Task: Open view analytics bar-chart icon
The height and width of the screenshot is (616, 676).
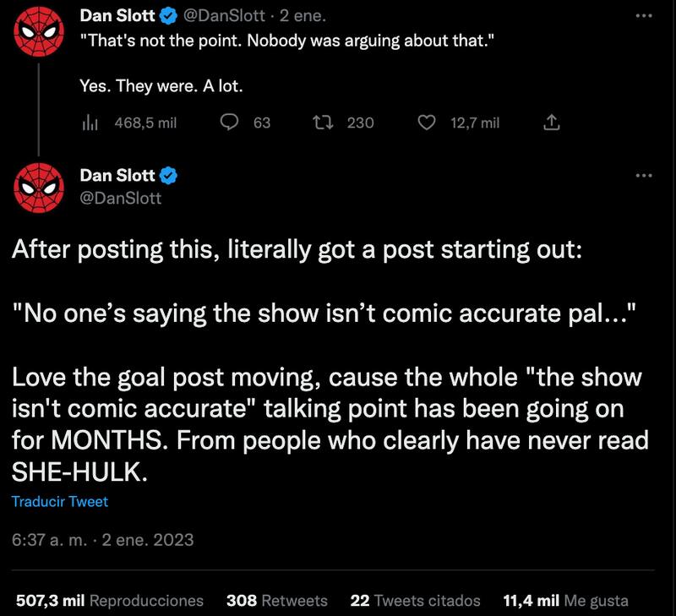Action: coord(90,123)
